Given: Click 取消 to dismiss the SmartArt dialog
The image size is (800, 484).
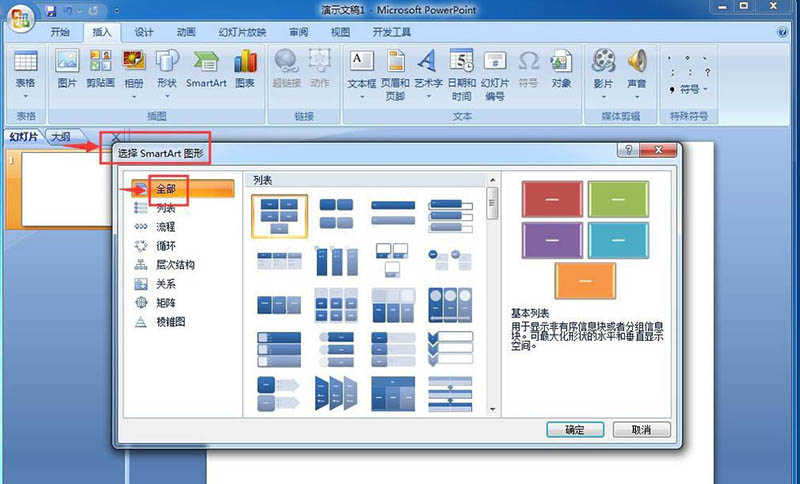Looking at the screenshot, I should tap(641, 429).
